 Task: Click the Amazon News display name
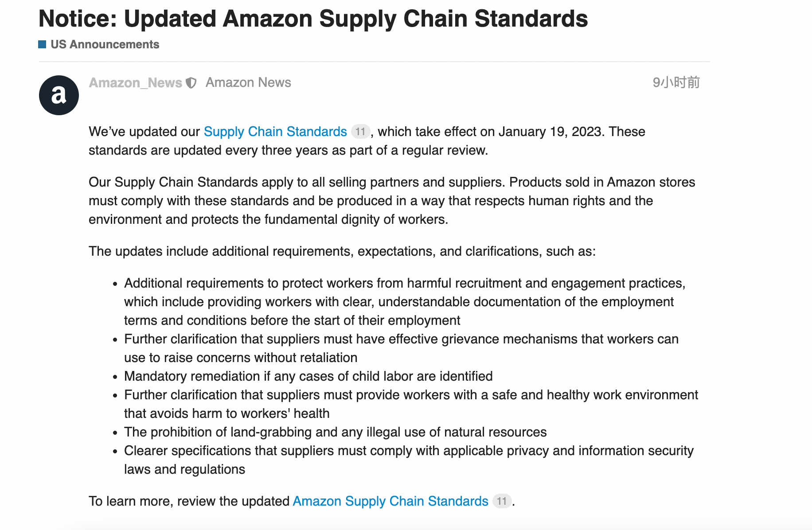[x=248, y=82]
